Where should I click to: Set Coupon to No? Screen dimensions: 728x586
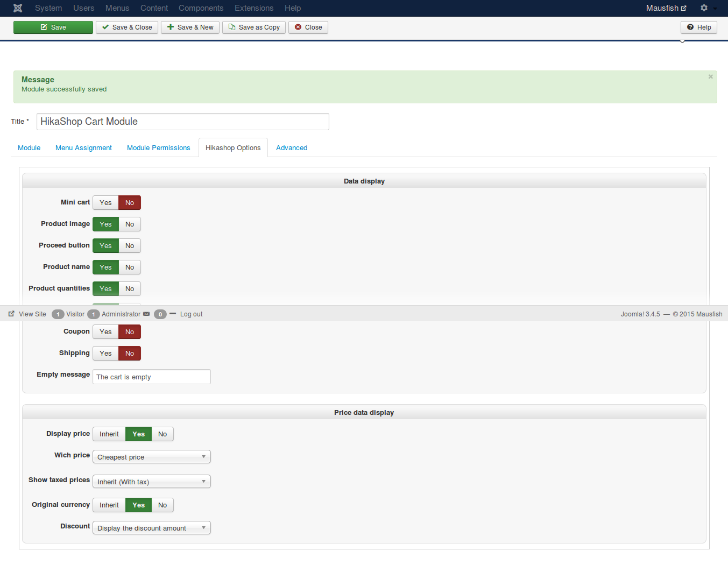[x=130, y=332]
